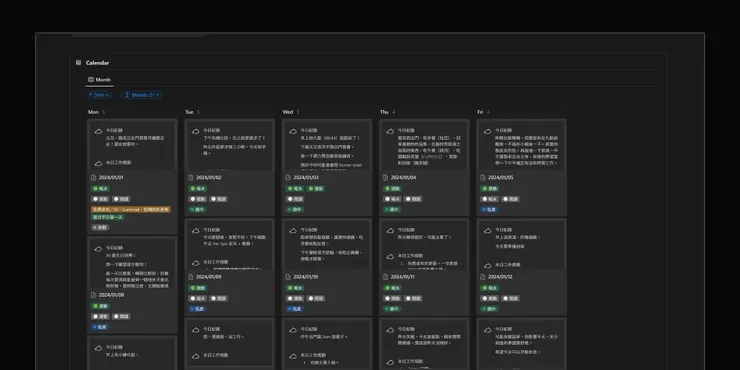This screenshot has height=370, width=740.
Task: Click the Mon column header
Action: (93, 112)
